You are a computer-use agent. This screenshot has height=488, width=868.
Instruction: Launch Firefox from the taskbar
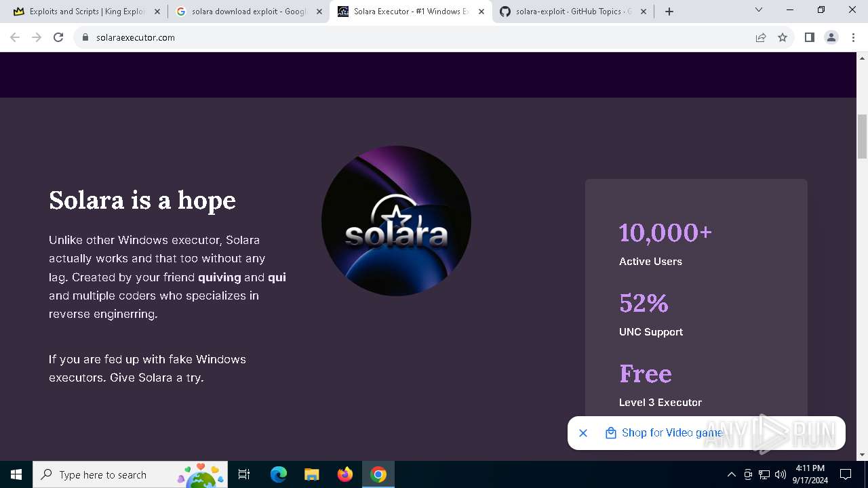(x=344, y=474)
